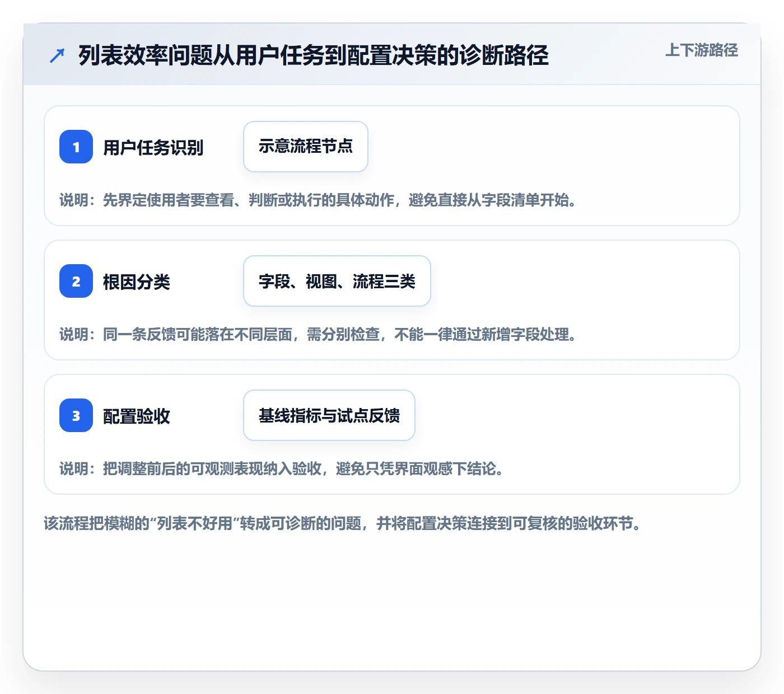This screenshot has height=694, width=784.
Task: Click the 配置验收 step heading
Action: pyautogui.click(x=137, y=416)
